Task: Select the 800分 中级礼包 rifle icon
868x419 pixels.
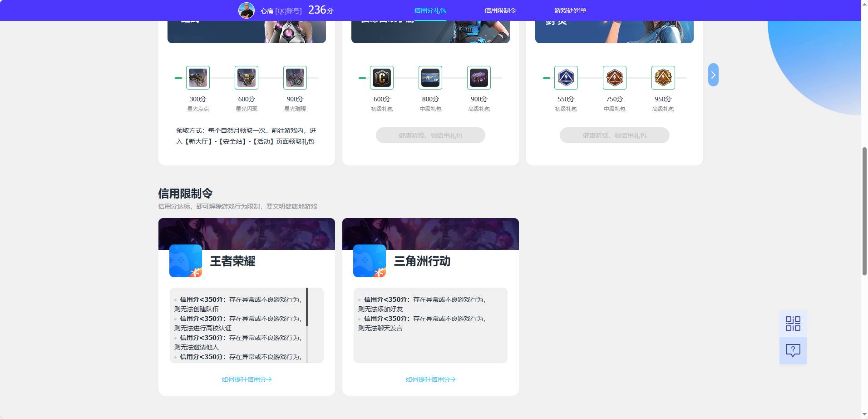Action: [430, 78]
